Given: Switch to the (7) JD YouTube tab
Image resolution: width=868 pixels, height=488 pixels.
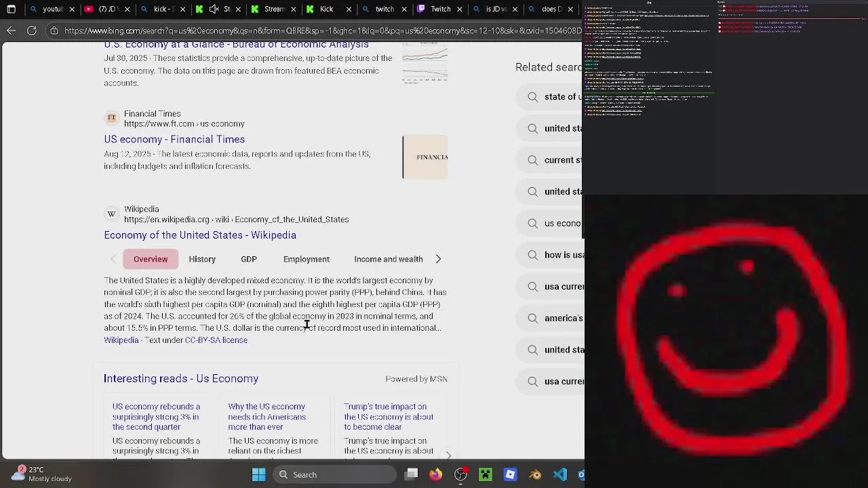Looking at the screenshot, I should click(108, 9).
